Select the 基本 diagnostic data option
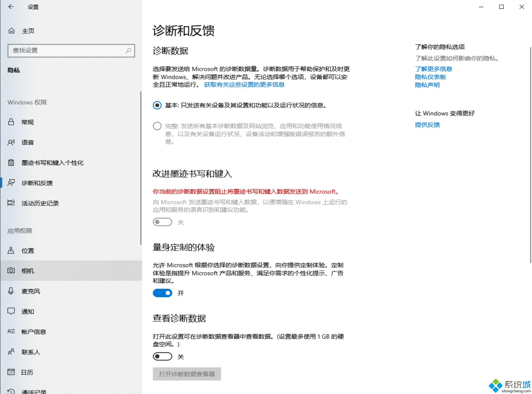Screen dimensions: 532x394 (x=157, y=105)
